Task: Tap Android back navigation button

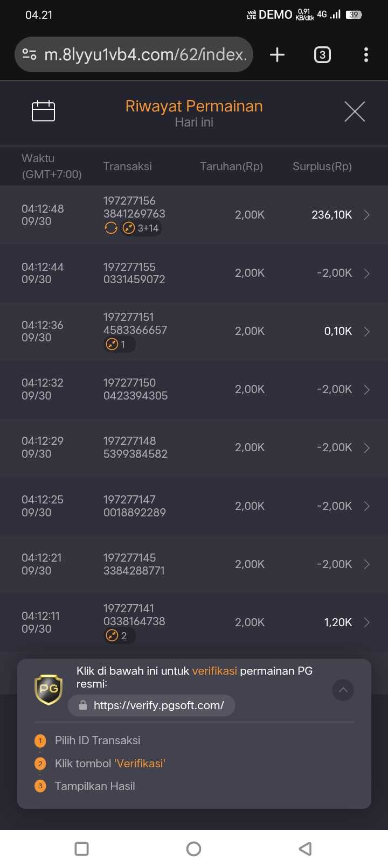Action: [305, 849]
